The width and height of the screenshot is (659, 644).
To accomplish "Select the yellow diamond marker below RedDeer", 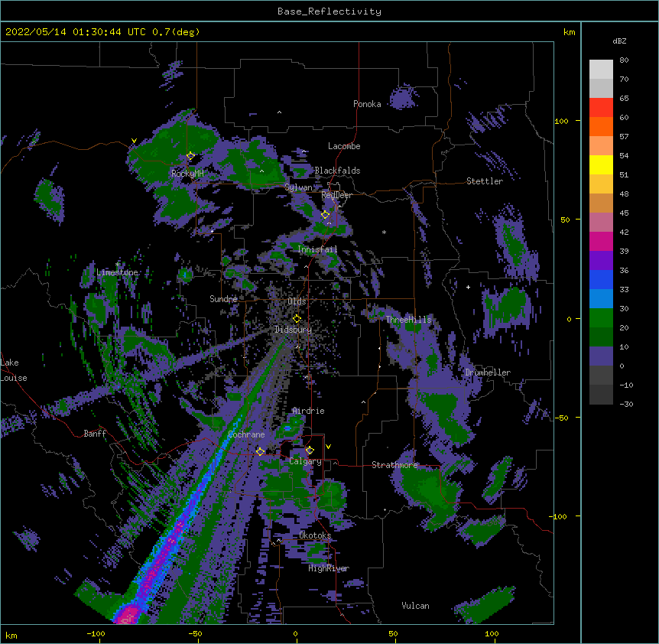I will point(325,214).
